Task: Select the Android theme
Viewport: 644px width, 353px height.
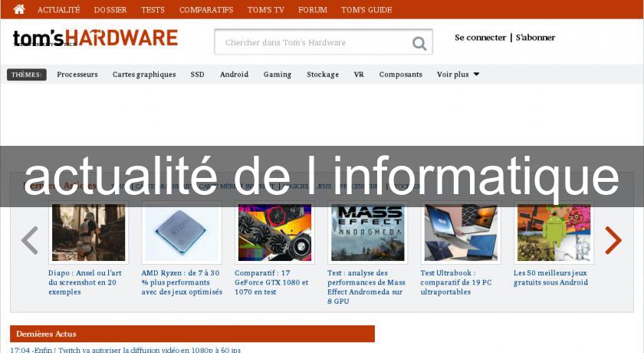Action: 234,74
